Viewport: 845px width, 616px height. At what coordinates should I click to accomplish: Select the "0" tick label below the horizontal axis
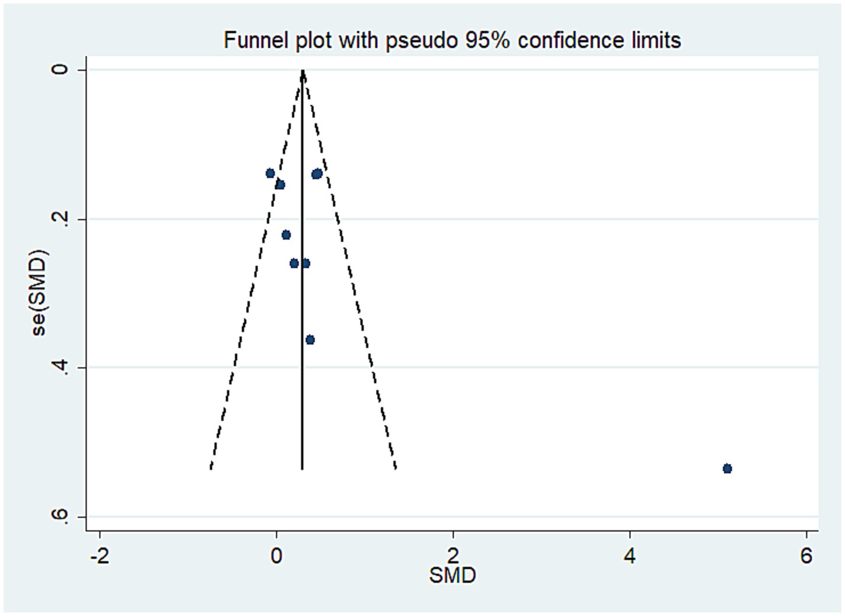coord(276,556)
